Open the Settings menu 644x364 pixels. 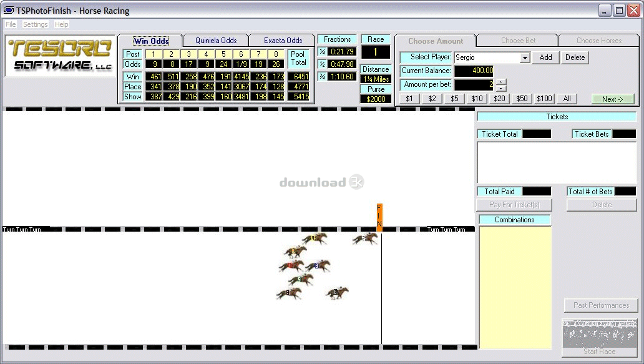click(36, 24)
